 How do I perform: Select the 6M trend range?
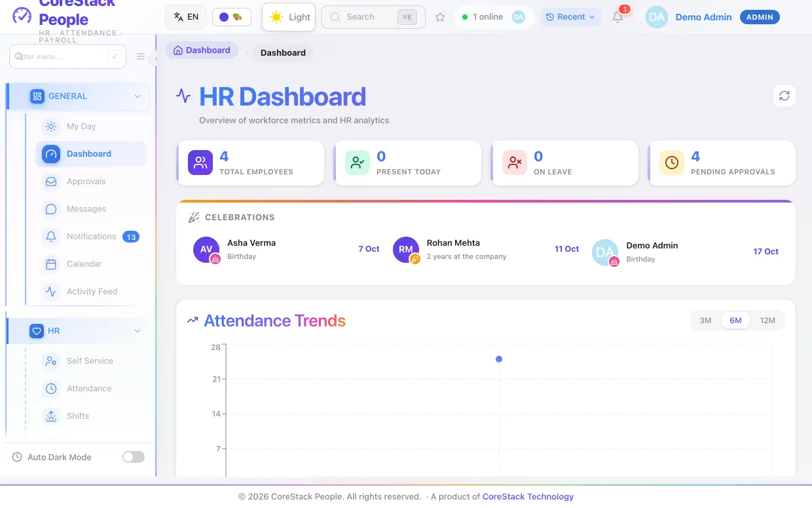pyautogui.click(x=735, y=321)
